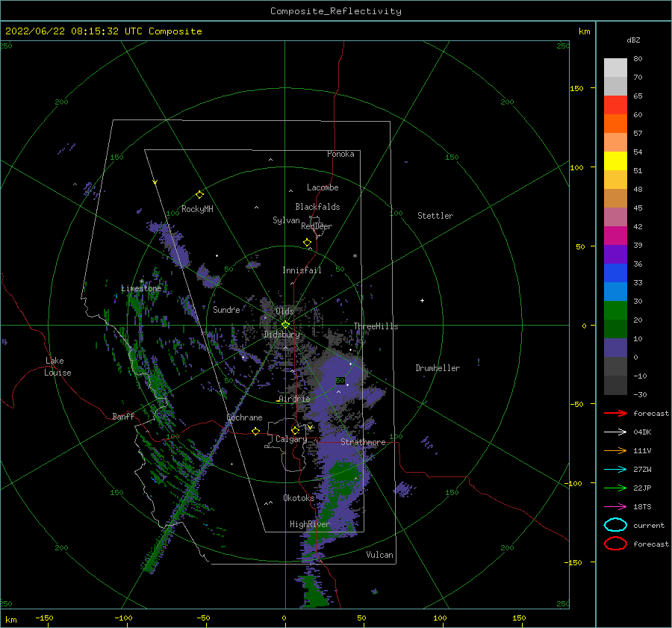Click the green 22JP arrow icon
This screenshot has width=672, height=628.
tap(615, 488)
